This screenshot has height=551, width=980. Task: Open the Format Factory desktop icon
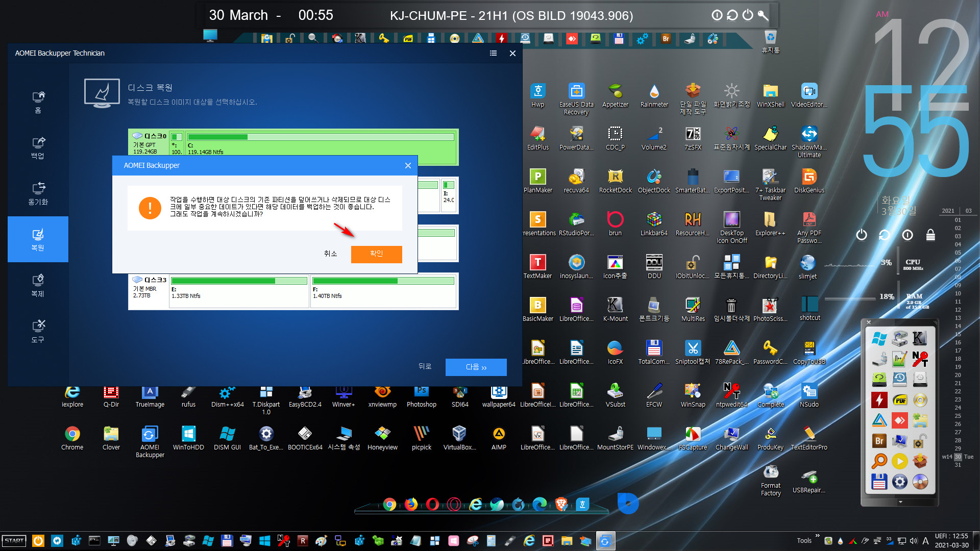coord(770,480)
